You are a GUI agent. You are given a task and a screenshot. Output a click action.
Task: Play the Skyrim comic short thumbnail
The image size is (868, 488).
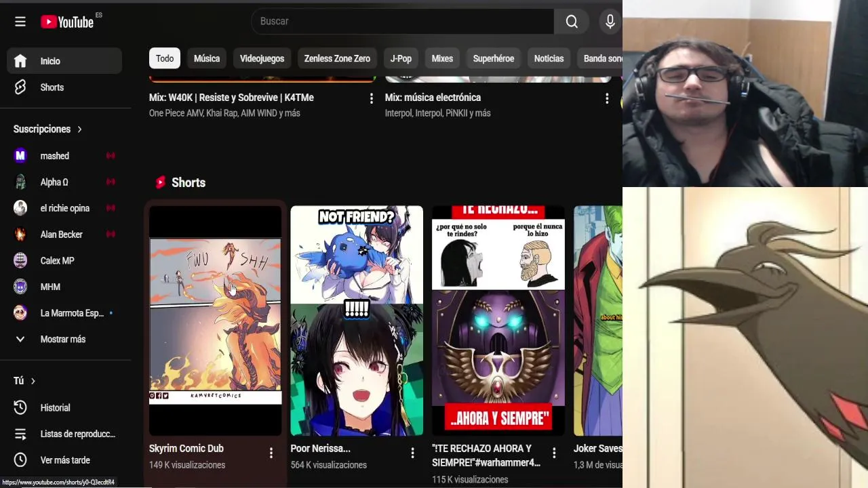tap(216, 321)
